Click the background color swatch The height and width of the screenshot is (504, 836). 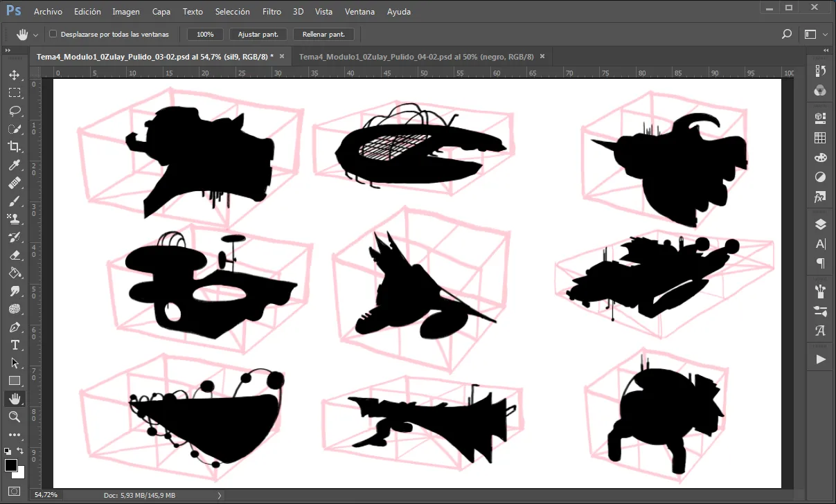[x=21, y=474]
